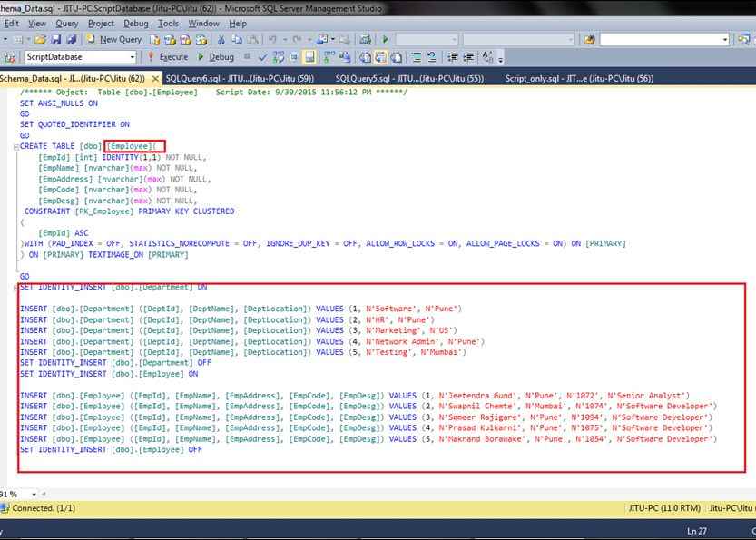This screenshot has width=756, height=540.
Task: Click the Cut scissors icon
Action: tap(222, 40)
